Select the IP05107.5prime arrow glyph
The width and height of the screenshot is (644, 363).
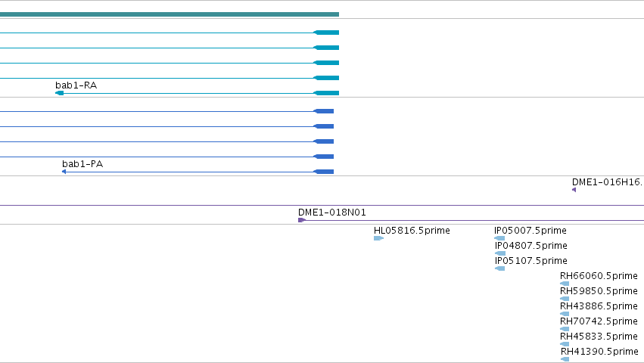pyautogui.click(x=500, y=268)
